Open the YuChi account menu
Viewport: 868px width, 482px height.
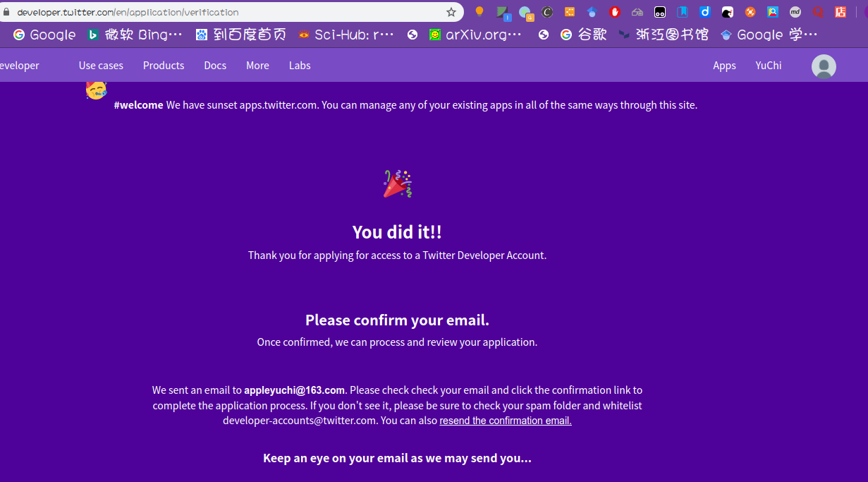coord(769,66)
